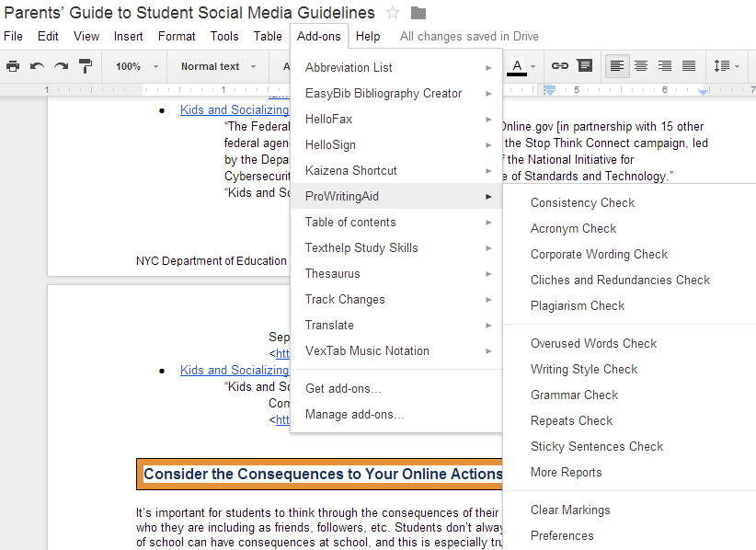Redo the last undone action
Image resolution: width=756 pixels, height=550 pixels.
pos(62,66)
